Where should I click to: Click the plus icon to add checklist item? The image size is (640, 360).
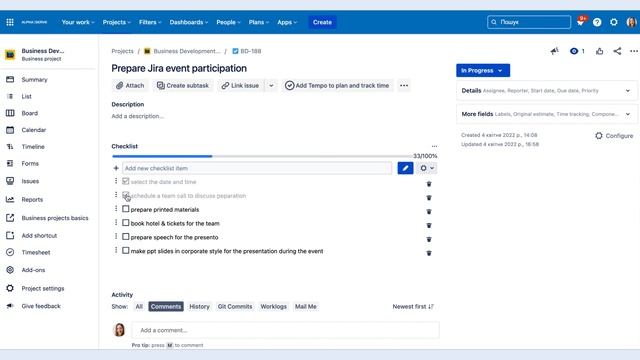coord(116,168)
